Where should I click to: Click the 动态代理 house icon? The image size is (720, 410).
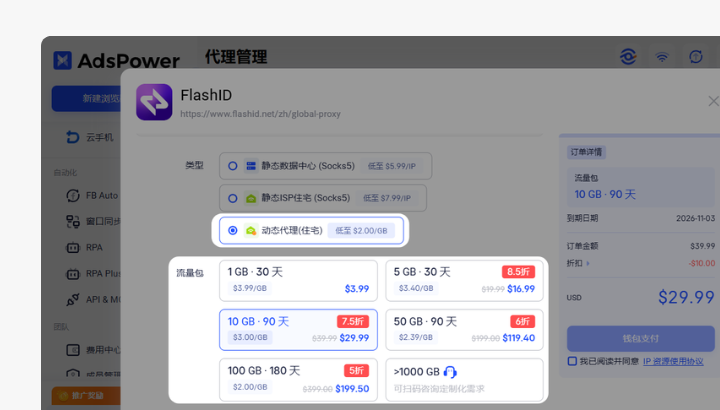pyautogui.click(x=251, y=230)
